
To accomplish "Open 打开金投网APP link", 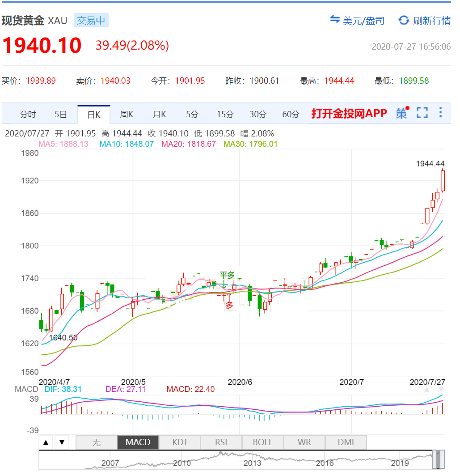I will coord(349,114).
